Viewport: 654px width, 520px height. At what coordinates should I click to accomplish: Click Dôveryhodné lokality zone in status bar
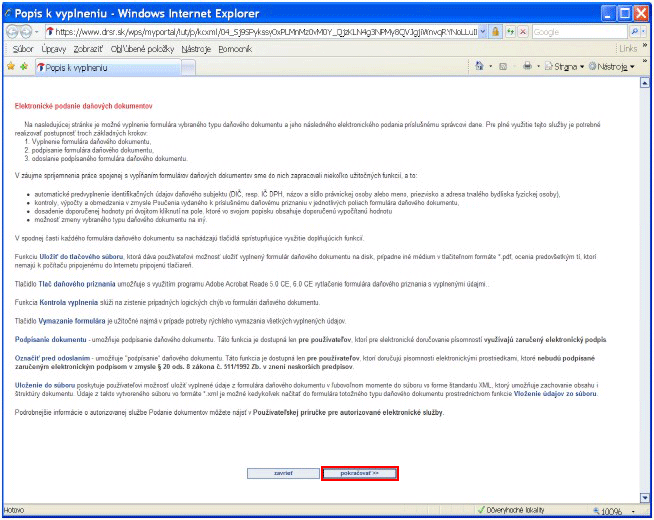(511, 510)
